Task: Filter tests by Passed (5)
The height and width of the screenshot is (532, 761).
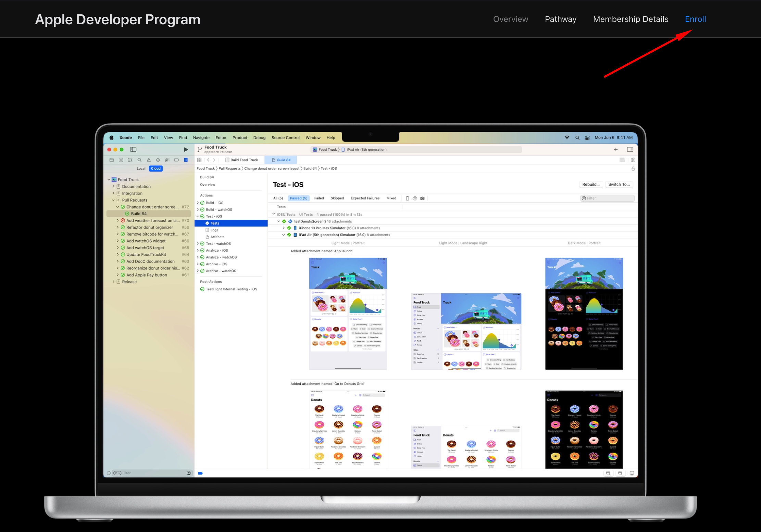Action: (299, 198)
